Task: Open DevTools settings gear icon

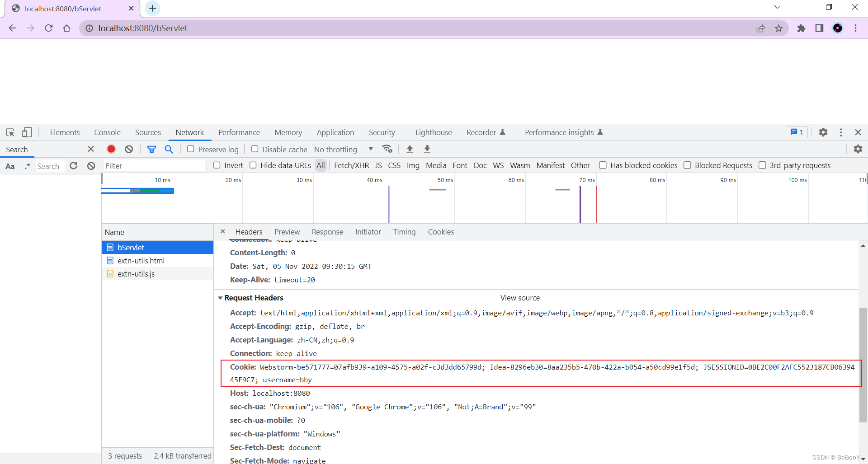Action: click(823, 132)
